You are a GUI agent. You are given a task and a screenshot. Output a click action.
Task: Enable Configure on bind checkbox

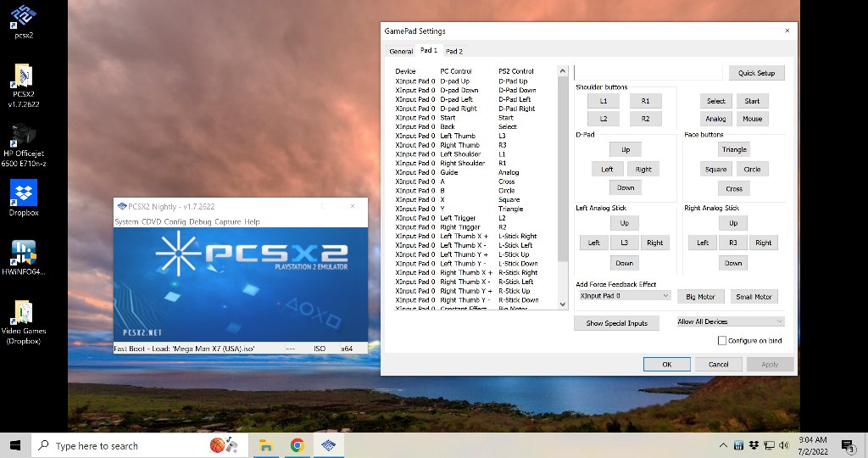722,341
